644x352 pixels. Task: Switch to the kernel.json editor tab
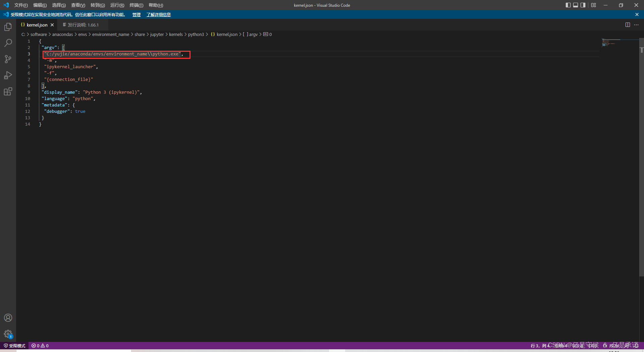point(37,25)
